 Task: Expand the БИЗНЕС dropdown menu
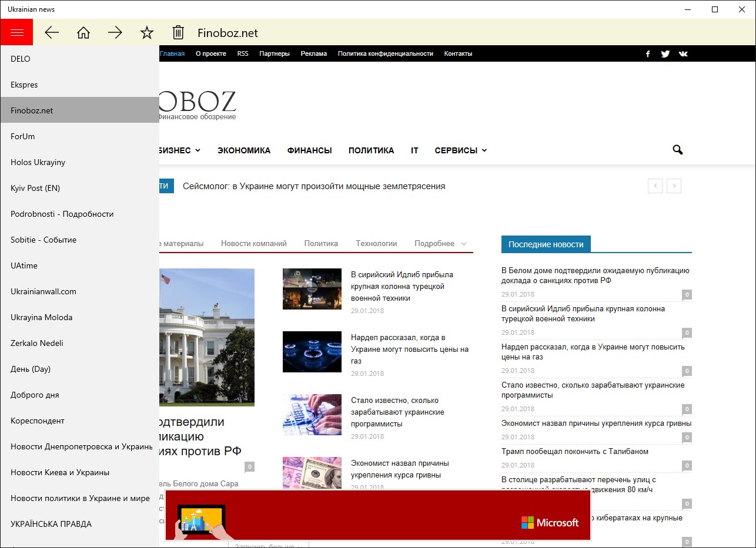pos(180,150)
